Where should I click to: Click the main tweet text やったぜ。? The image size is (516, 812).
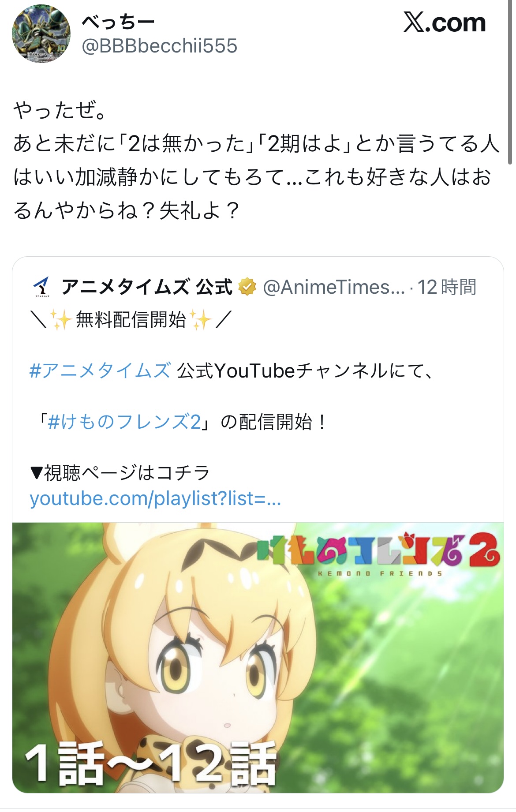60,110
